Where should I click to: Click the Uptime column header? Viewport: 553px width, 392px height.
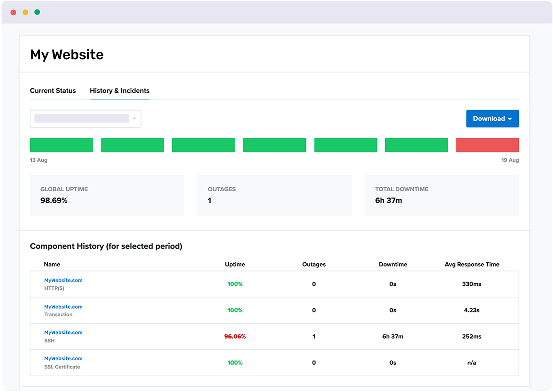pyautogui.click(x=235, y=264)
